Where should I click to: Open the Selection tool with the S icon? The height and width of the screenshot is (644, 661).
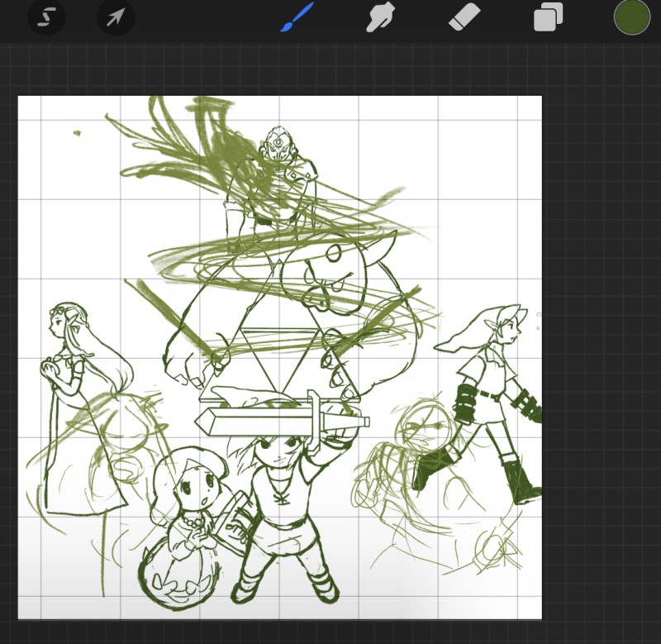click(46, 17)
